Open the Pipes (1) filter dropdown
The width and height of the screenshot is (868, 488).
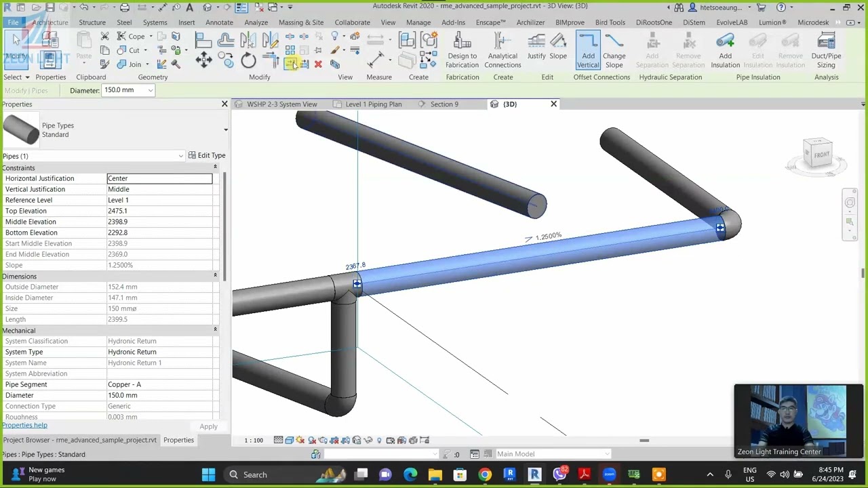point(180,156)
